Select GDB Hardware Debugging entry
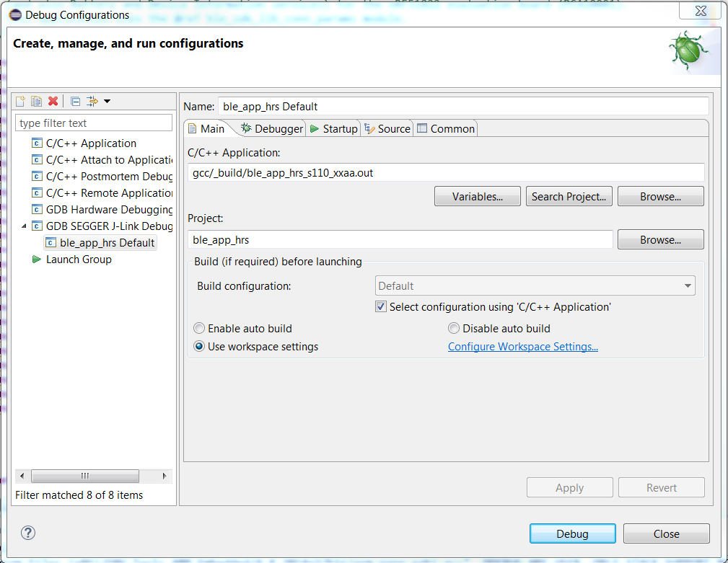 point(109,210)
